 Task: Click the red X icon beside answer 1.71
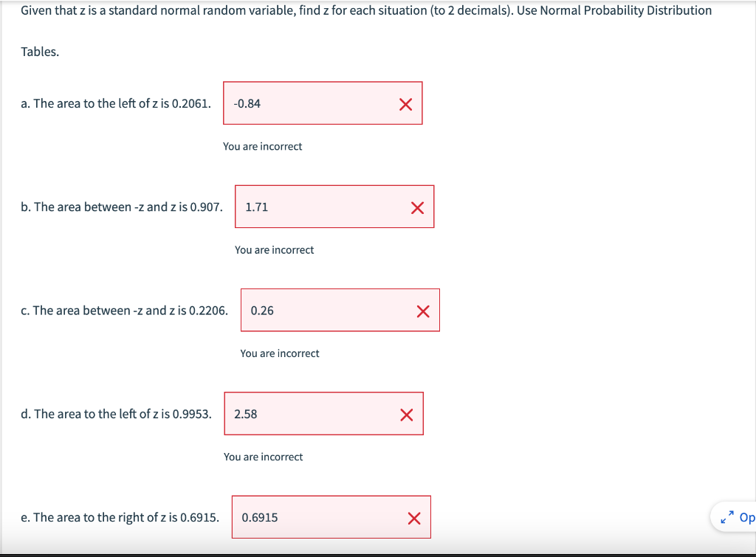tap(416, 207)
